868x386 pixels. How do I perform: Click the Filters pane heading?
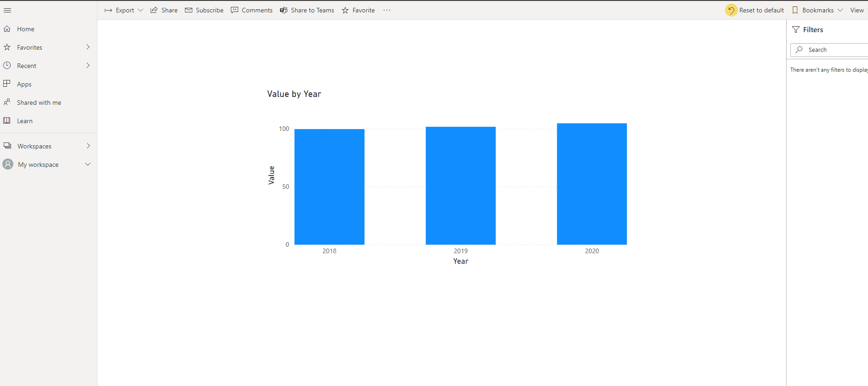[x=813, y=29]
